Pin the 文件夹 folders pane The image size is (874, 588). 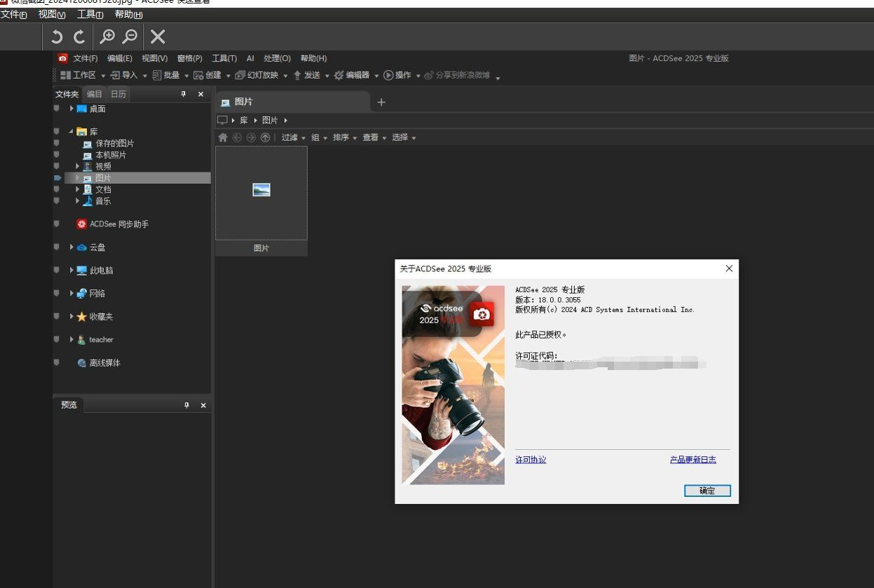point(184,94)
